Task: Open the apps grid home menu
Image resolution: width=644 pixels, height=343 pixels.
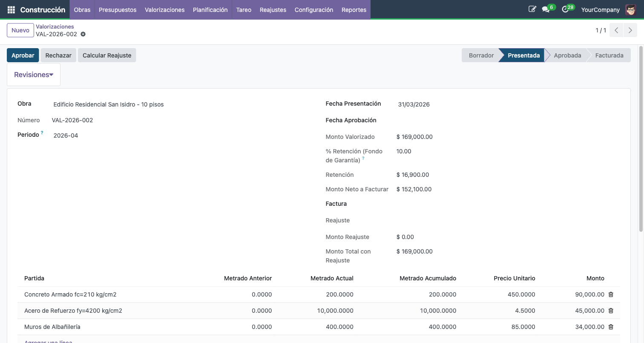Action: [x=11, y=9]
